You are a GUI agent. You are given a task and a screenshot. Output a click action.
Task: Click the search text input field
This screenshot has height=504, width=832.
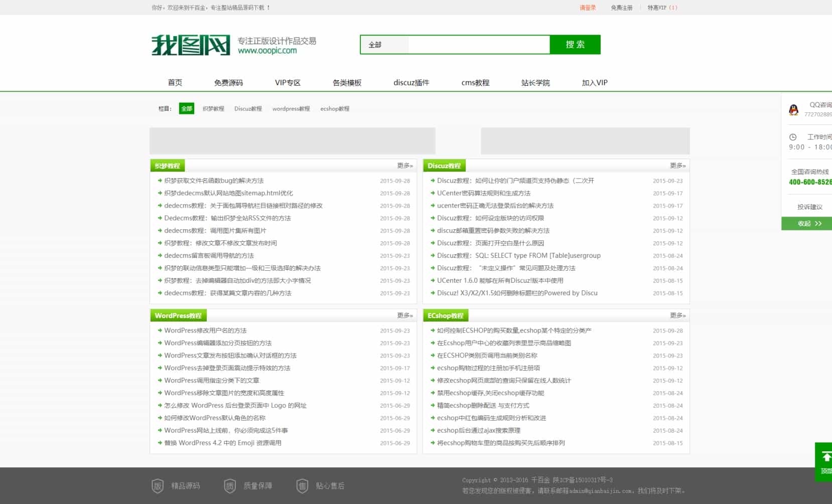click(479, 45)
